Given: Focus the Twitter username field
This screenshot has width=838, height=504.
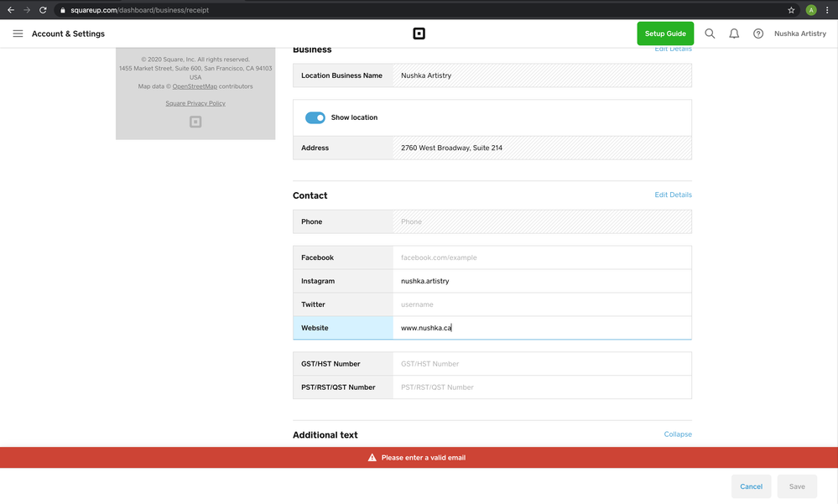Looking at the screenshot, I should click(x=541, y=304).
